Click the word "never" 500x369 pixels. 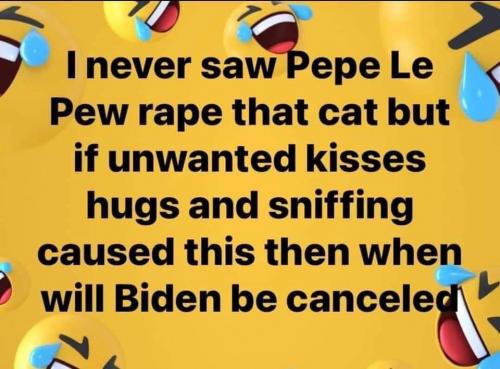[x=138, y=67]
